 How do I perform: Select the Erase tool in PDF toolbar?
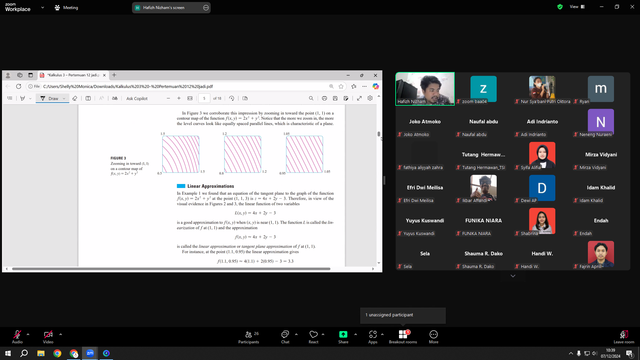point(75,98)
